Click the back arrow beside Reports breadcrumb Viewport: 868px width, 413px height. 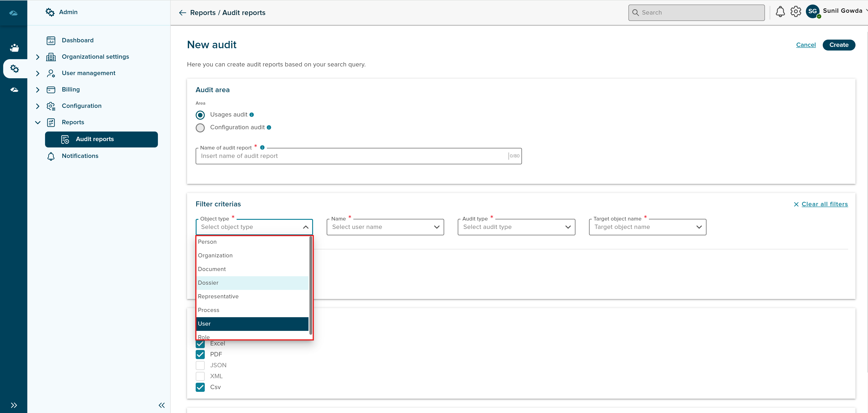(182, 13)
